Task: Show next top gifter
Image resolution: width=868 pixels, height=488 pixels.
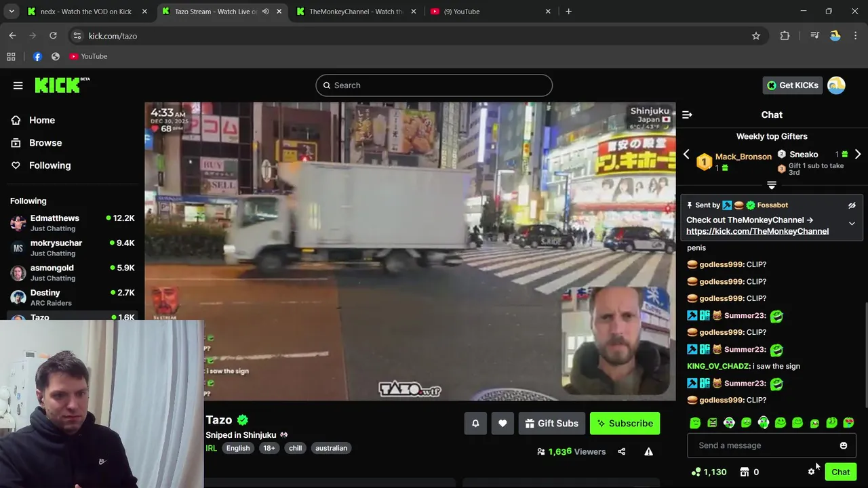Action: click(x=858, y=155)
